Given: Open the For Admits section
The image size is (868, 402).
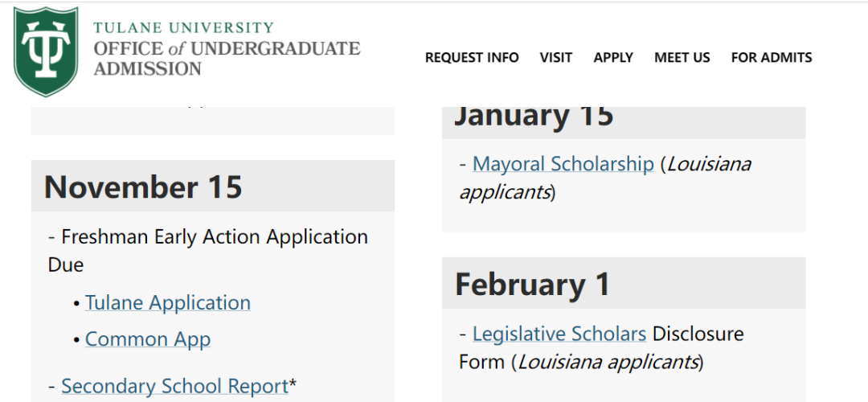Looking at the screenshot, I should pos(772,58).
